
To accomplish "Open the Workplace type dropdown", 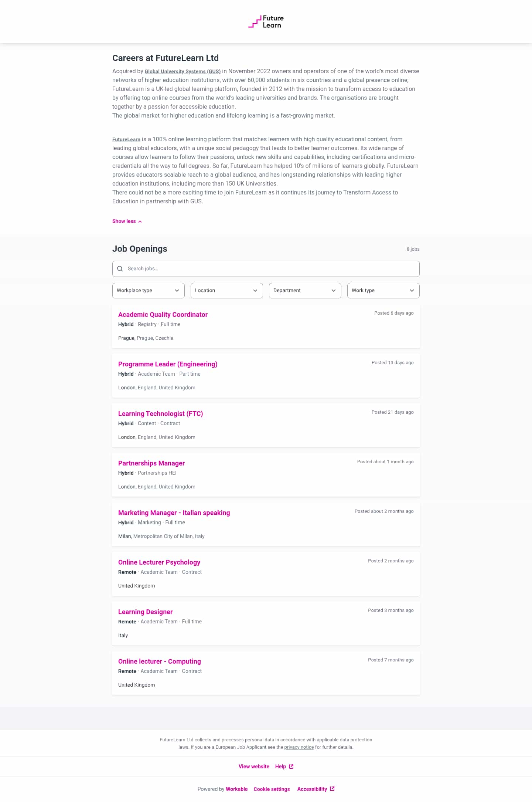I will (x=148, y=291).
